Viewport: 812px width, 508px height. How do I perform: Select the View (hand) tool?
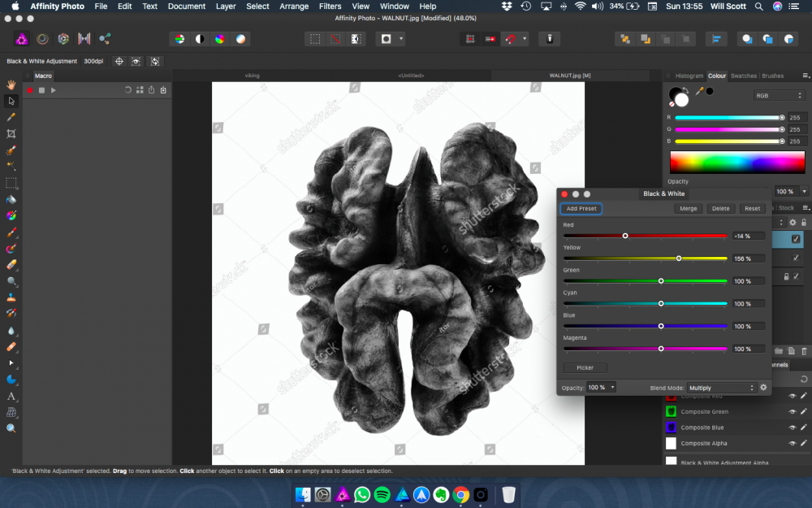(x=11, y=84)
